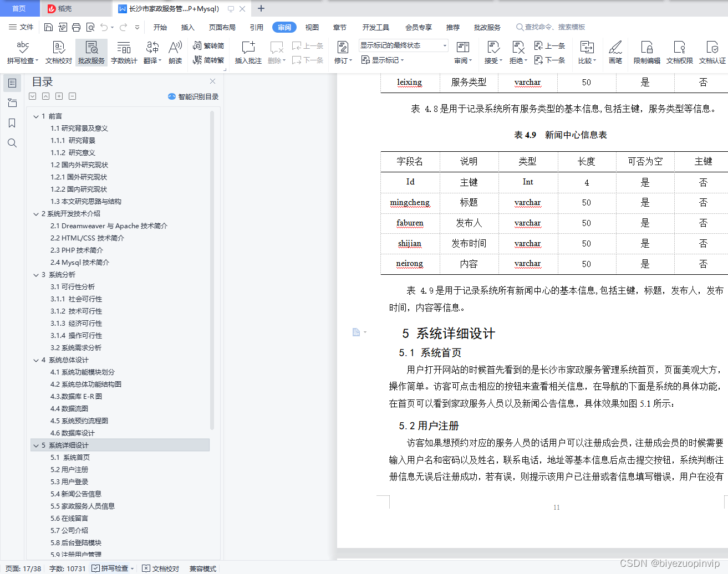Open document certification

click(x=712, y=53)
